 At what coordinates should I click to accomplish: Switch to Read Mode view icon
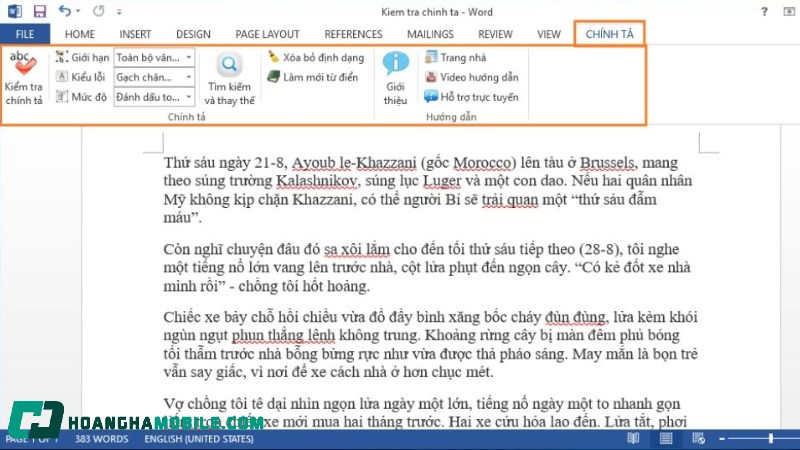[x=633, y=438]
